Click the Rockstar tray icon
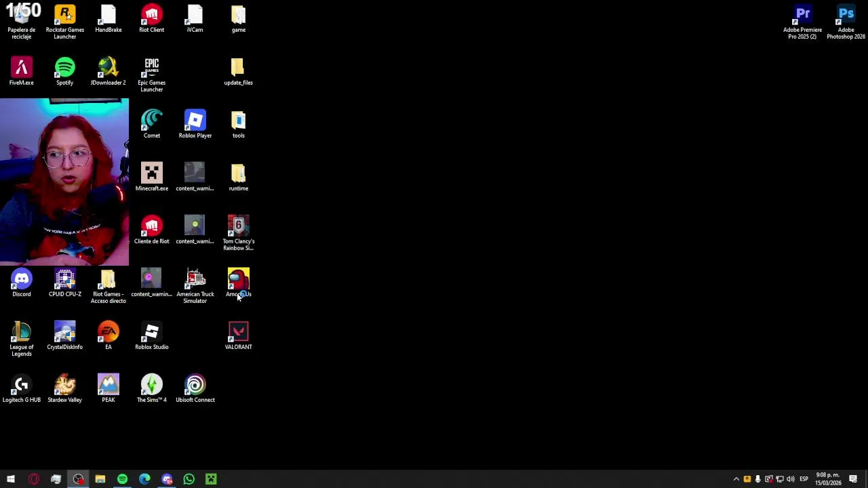The image size is (868, 488). 747,479
